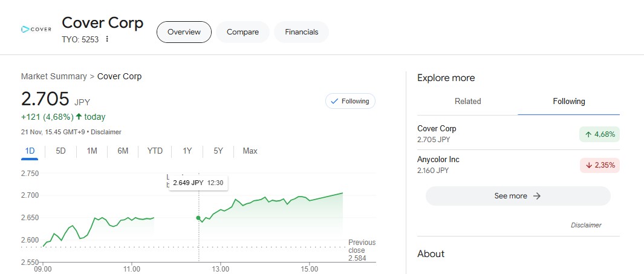
Task: Click the red down arrow in 2,35% badge
Action: pos(588,165)
